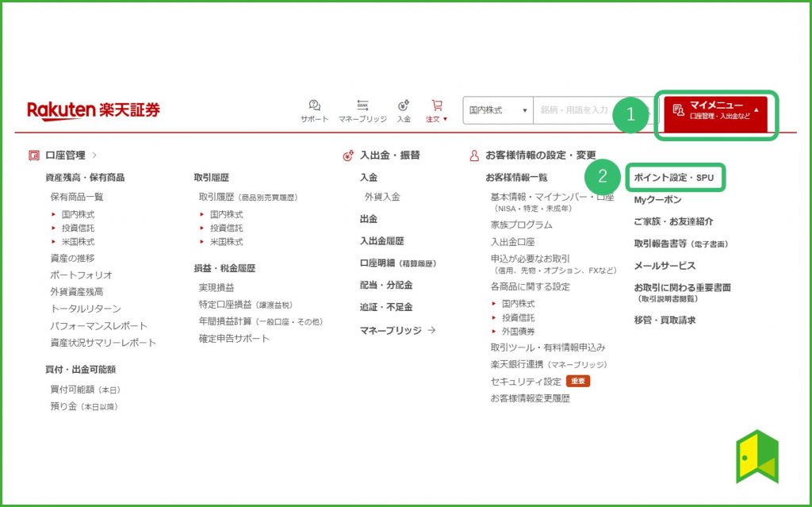Screen dimensions: 812x507
Task: Open the order (注文) cart icon
Action: point(437,106)
